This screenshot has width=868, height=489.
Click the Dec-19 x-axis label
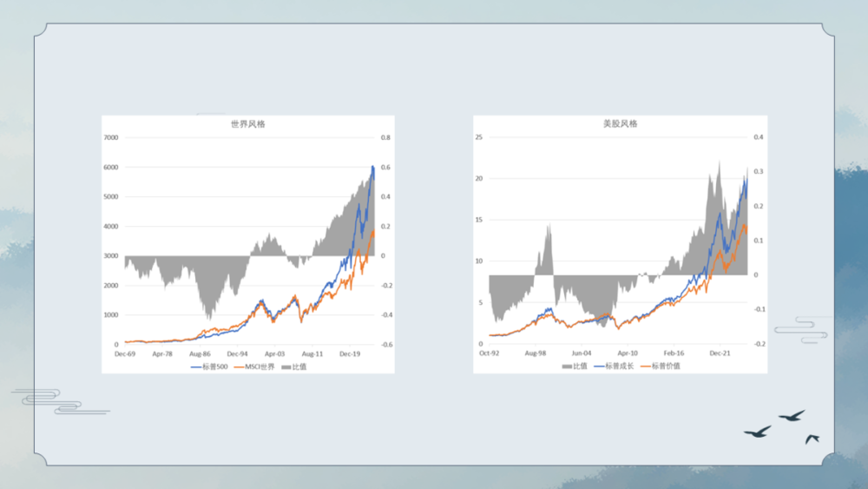pyautogui.click(x=350, y=354)
